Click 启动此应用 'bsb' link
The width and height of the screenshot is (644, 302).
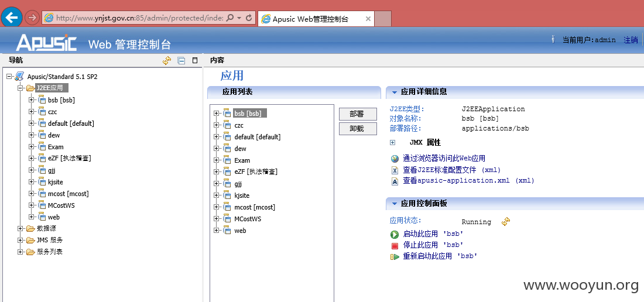pyautogui.click(x=433, y=234)
